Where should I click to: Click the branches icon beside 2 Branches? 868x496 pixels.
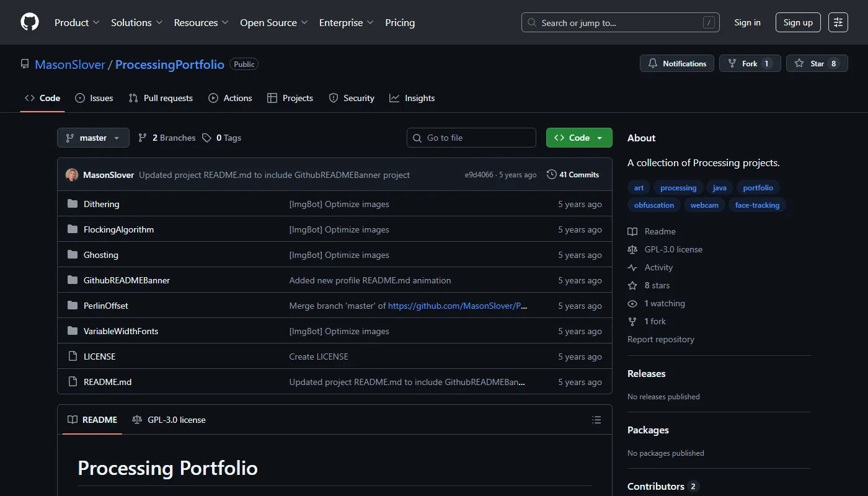(143, 138)
